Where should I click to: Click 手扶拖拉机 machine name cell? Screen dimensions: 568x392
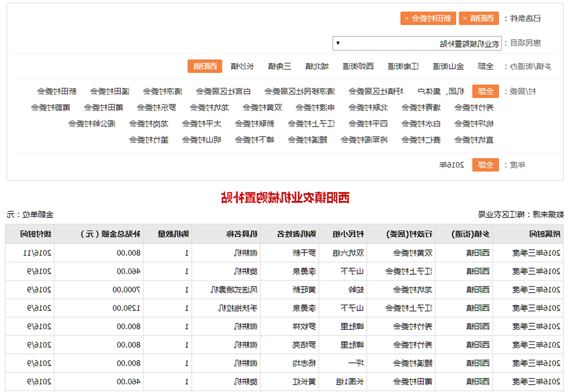[238, 308]
